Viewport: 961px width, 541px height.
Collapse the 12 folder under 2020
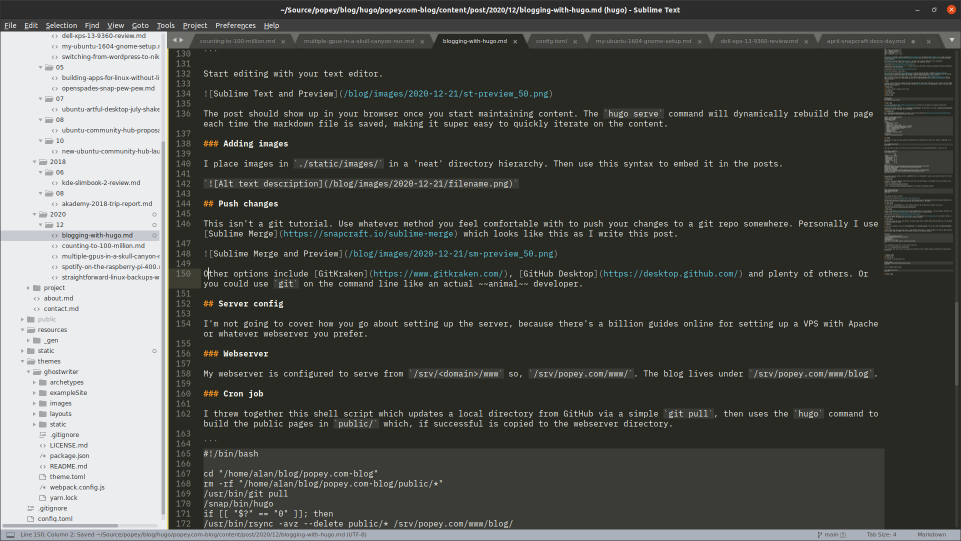[41, 225]
